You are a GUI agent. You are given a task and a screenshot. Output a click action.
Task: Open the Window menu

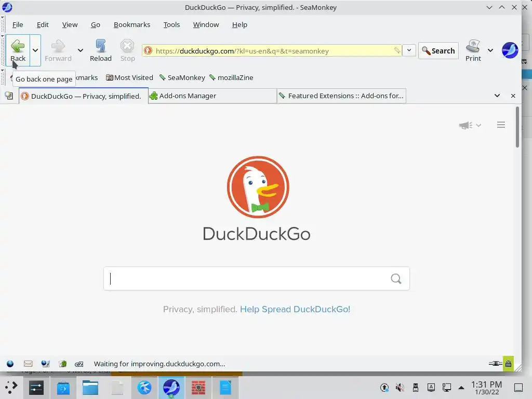click(206, 25)
